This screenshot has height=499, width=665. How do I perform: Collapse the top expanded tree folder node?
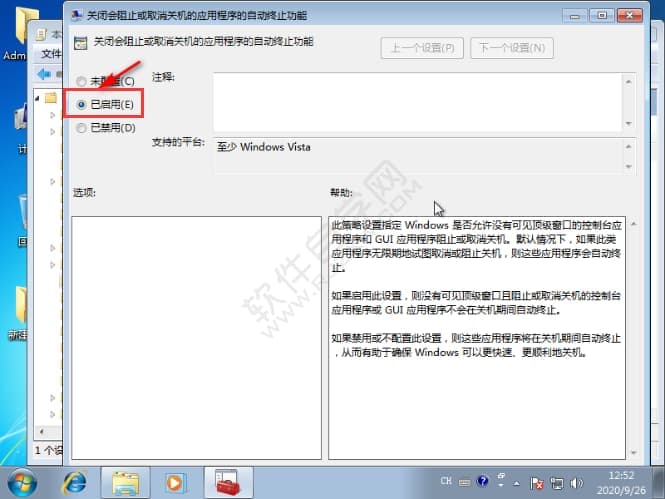[x=38, y=98]
